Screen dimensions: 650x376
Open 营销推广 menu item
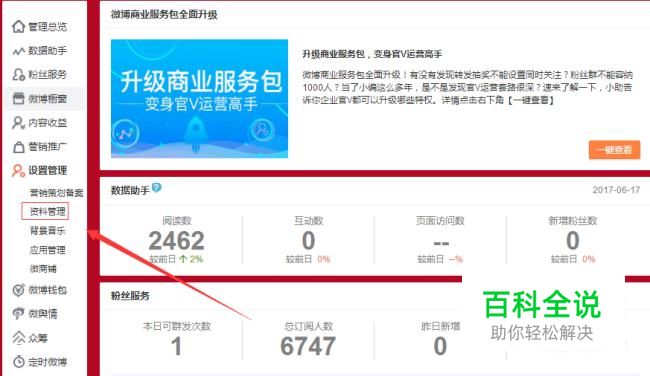coord(47,147)
